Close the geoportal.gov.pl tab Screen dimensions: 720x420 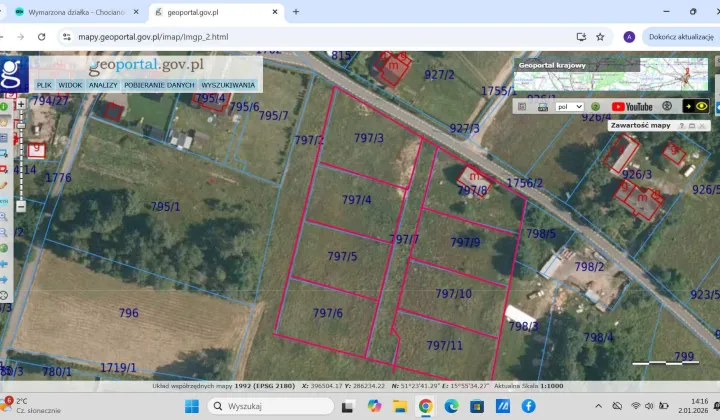coord(275,12)
